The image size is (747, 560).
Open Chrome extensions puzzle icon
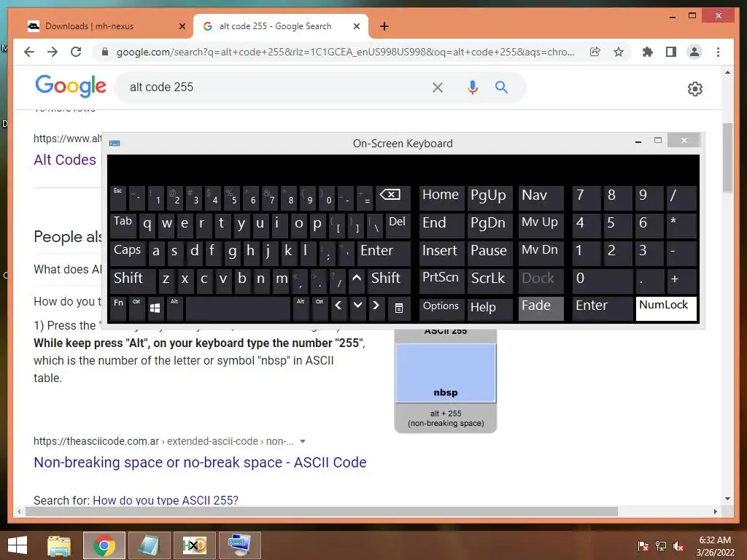click(648, 52)
